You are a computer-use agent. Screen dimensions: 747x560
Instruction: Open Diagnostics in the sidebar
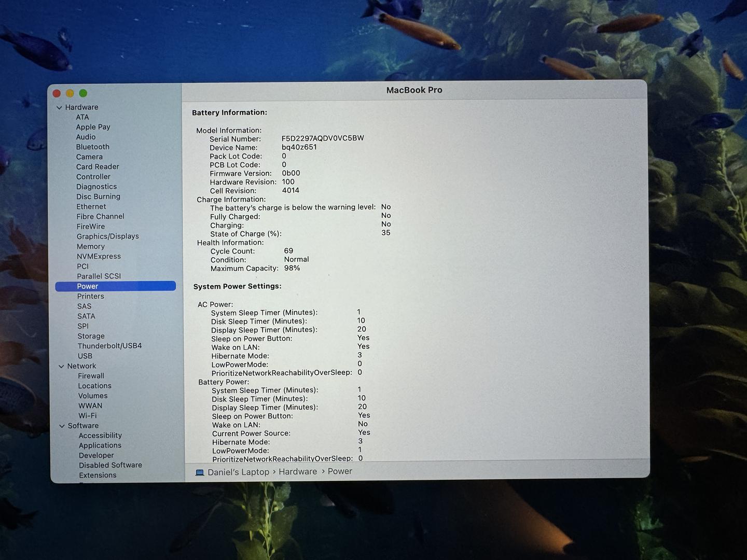coord(96,187)
